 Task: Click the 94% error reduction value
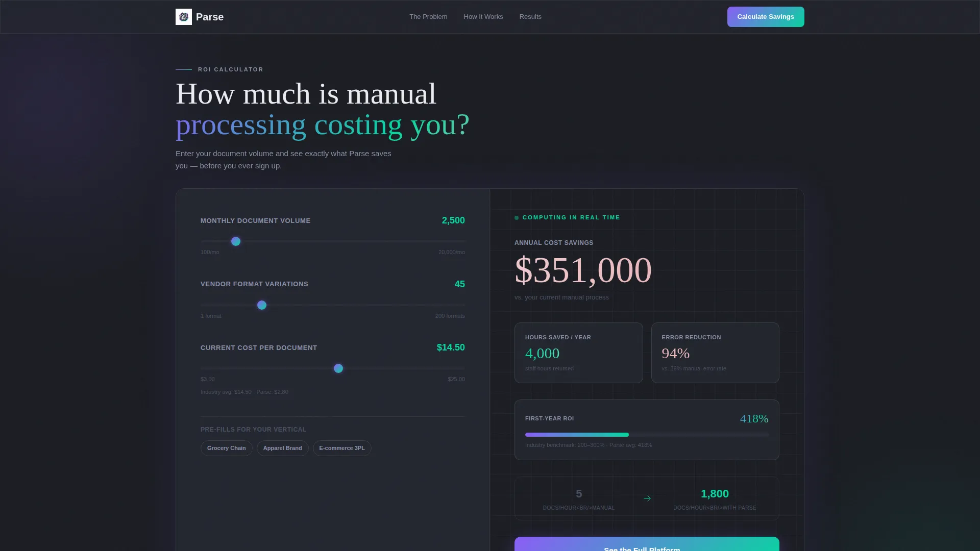point(676,353)
